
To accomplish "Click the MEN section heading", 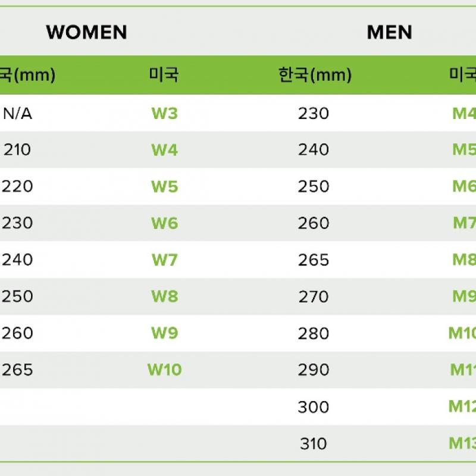I will (390, 32).
